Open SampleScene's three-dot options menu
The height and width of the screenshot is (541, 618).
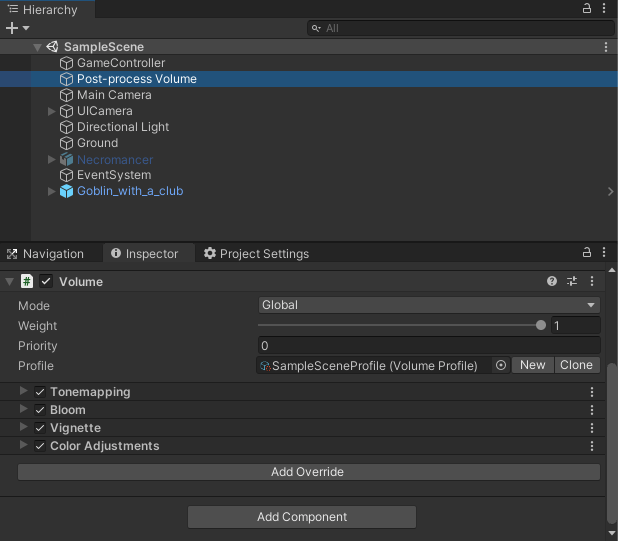[606, 47]
